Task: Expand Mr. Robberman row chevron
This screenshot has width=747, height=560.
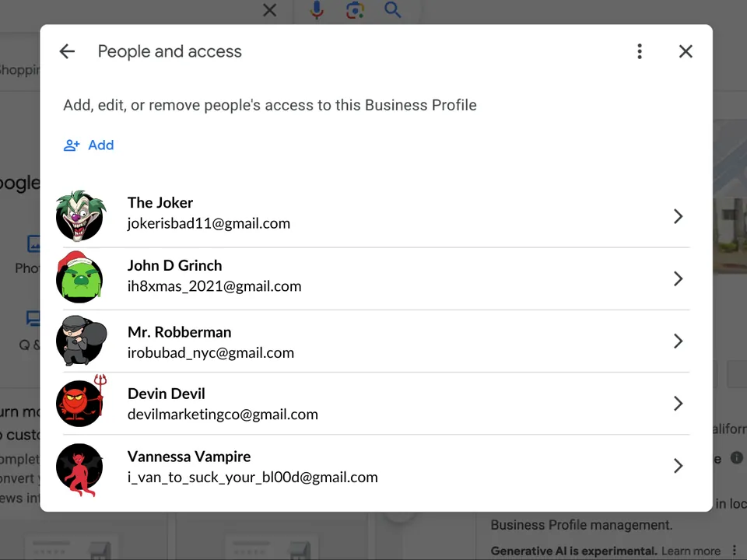Action: coord(679,341)
